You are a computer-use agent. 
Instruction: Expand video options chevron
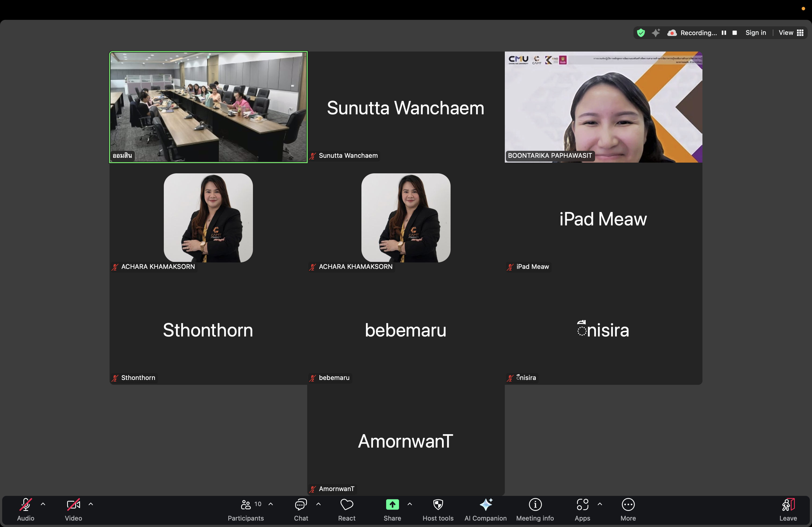point(91,504)
